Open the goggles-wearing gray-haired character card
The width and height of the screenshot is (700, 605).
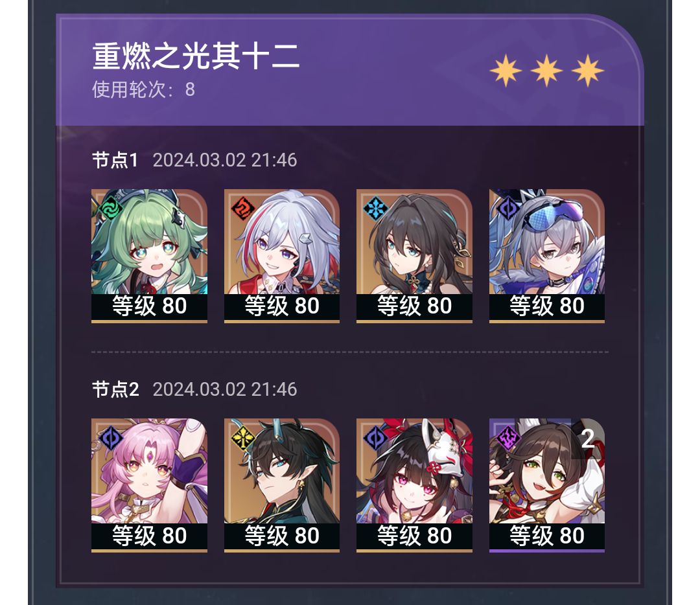[x=547, y=256]
